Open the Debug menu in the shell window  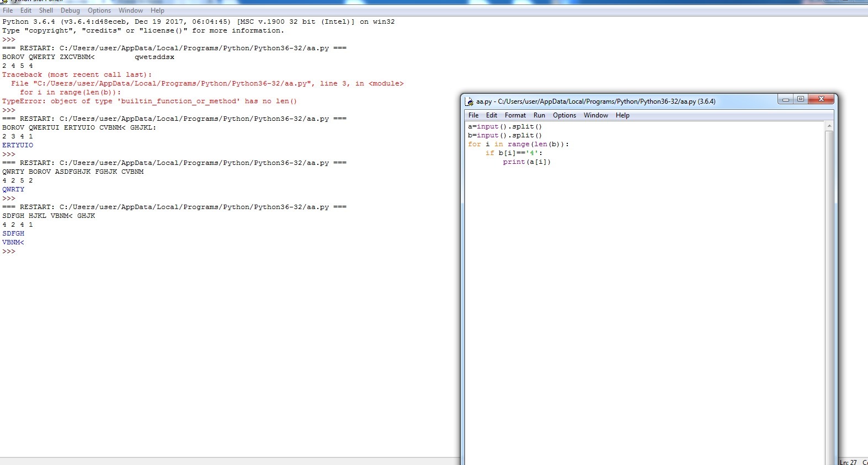70,10
